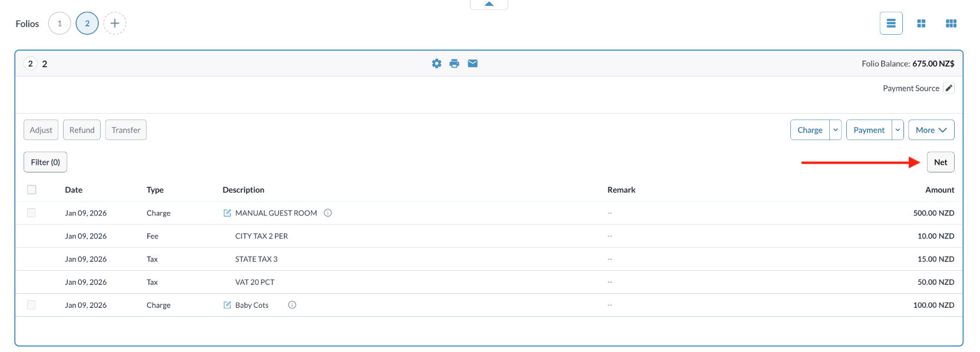Switch to two-column grid view icon

(921, 24)
